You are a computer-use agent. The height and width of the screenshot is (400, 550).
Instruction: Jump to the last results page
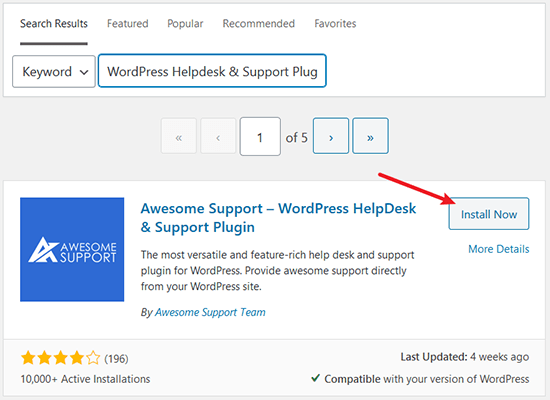point(370,136)
